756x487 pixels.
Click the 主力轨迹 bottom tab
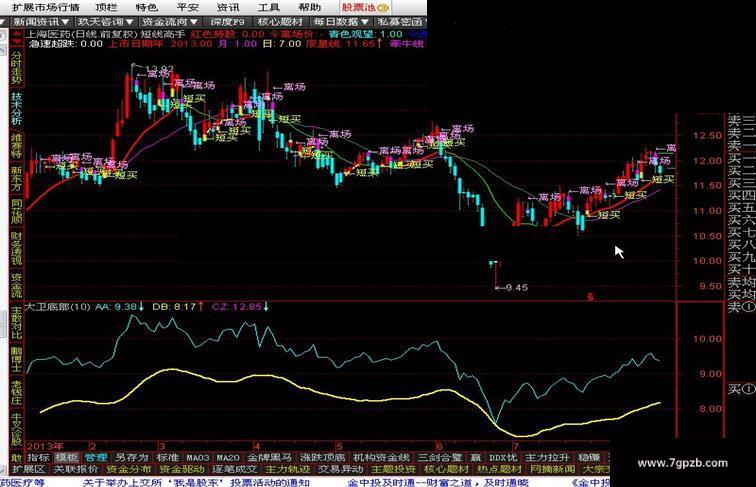coord(287,469)
